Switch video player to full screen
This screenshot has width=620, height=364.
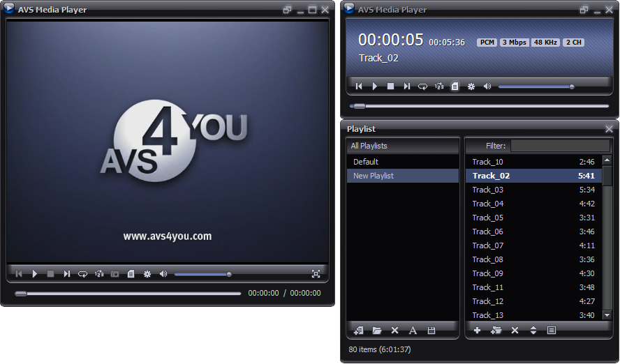point(316,273)
